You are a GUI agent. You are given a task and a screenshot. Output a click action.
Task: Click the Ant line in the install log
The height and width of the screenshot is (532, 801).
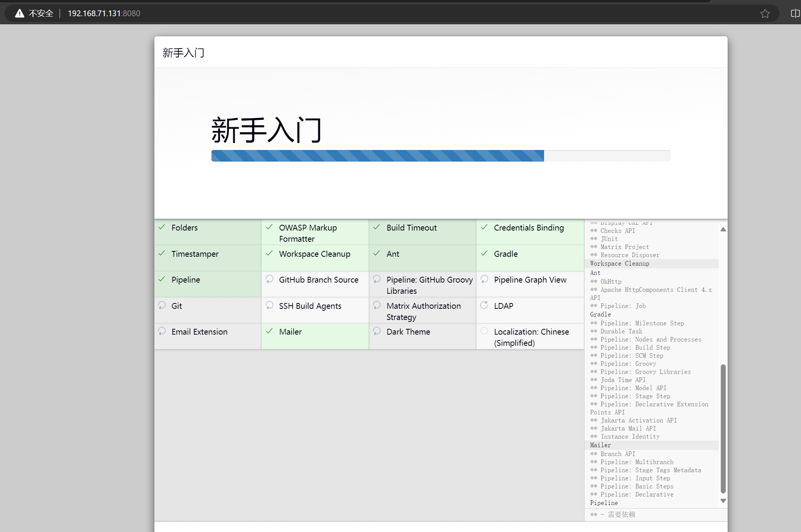tap(595, 273)
